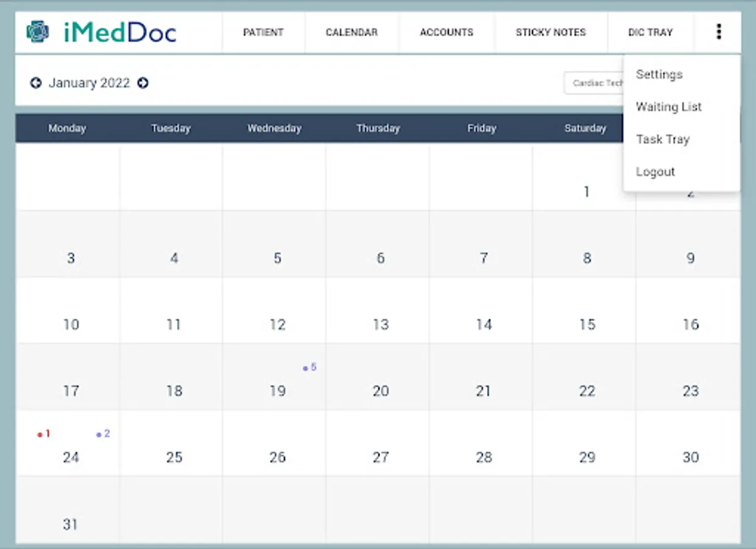Image resolution: width=756 pixels, height=549 pixels.
Task: Open the STICKY NOTES tab
Action: [x=551, y=32]
